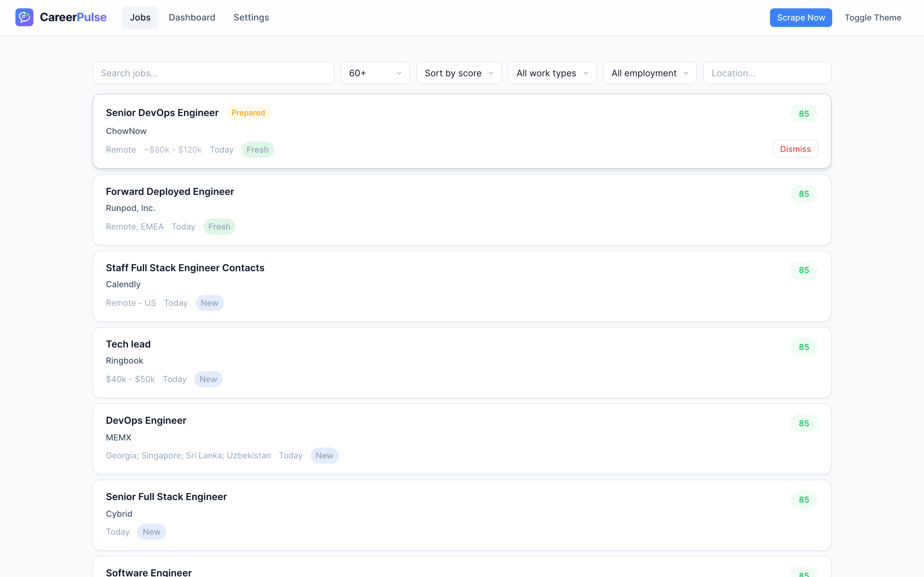Click the score badge on DevOps Engineer at MEMX
The width and height of the screenshot is (924, 577).
(804, 423)
